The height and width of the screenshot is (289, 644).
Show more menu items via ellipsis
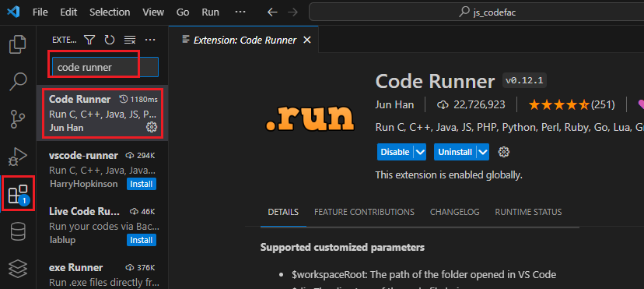click(x=240, y=12)
